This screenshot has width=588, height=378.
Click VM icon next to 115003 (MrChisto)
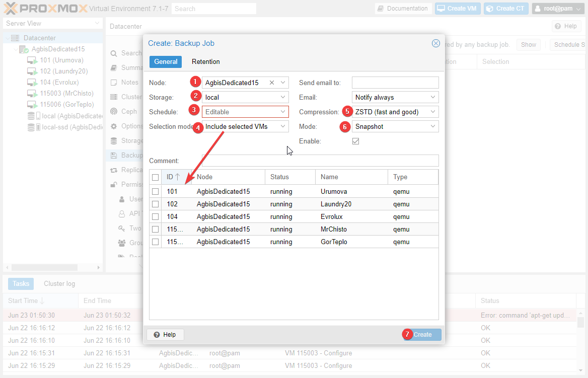click(x=32, y=94)
